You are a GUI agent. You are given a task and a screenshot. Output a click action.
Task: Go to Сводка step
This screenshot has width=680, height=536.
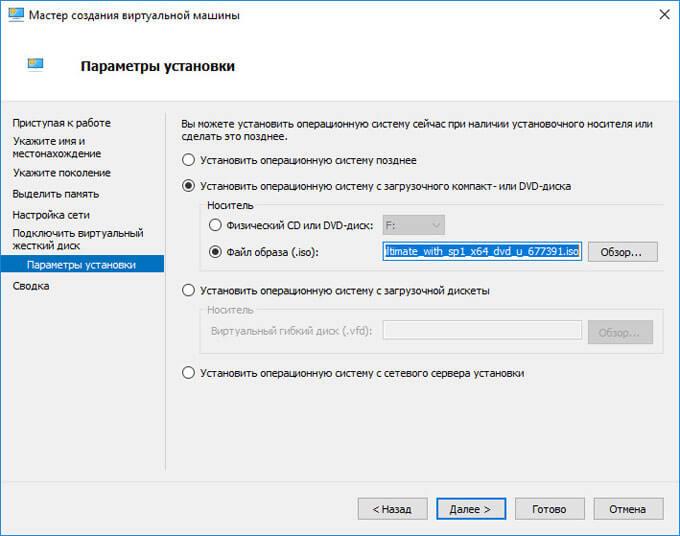pyautogui.click(x=30, y=286)
